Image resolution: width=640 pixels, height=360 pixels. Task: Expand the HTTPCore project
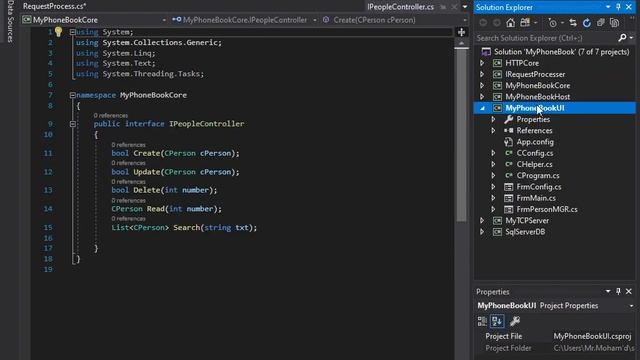482,63
